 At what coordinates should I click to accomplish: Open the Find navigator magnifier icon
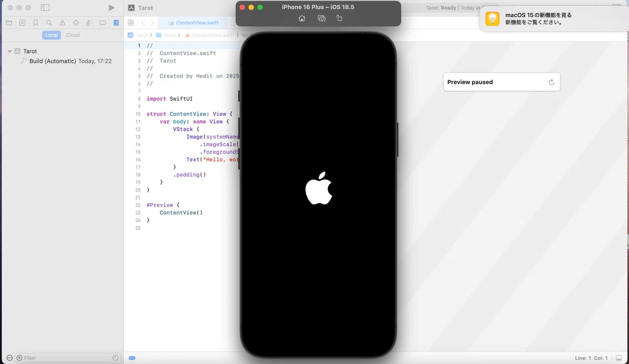[x=49, y=23]
